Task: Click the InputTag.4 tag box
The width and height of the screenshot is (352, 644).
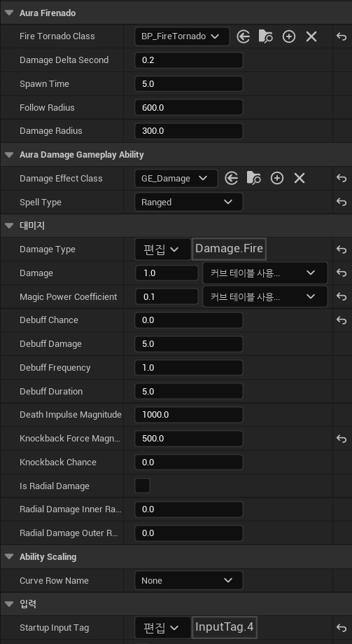Action: (x=225, y=627)
